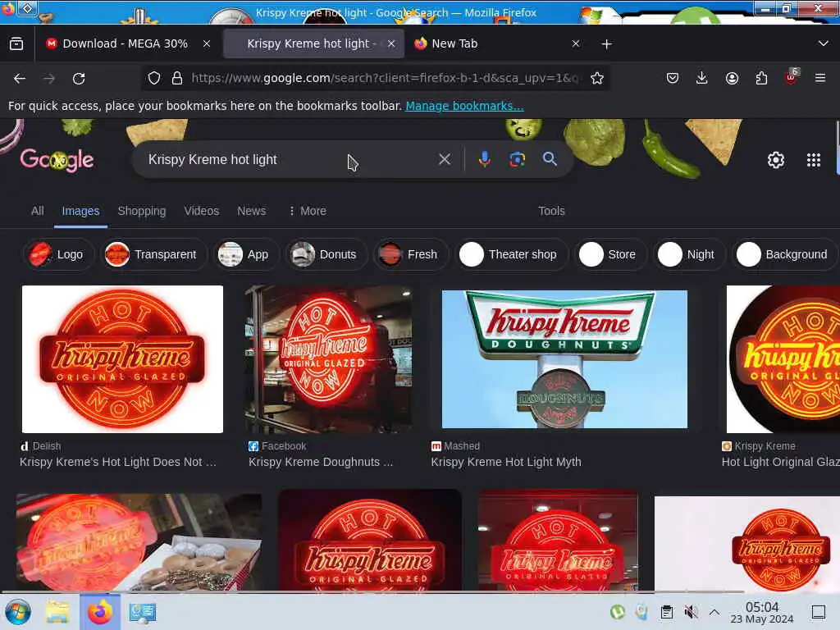840x630 pixels.
Task: Click Firefox icon in taskbar
Action: 100,612
